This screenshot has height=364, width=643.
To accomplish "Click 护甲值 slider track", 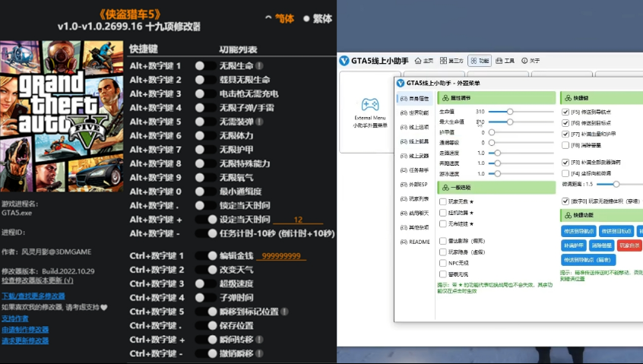I will (521, 132).
